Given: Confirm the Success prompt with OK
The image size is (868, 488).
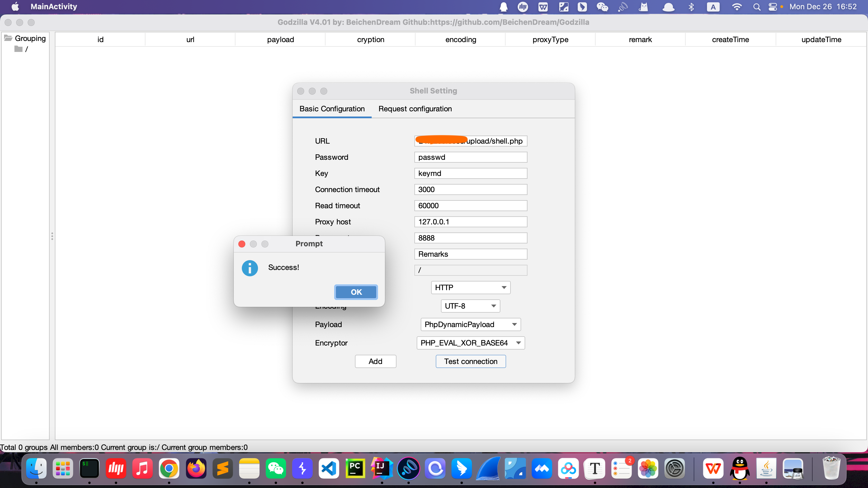Looking at the screenshot, I should (356, 292).
